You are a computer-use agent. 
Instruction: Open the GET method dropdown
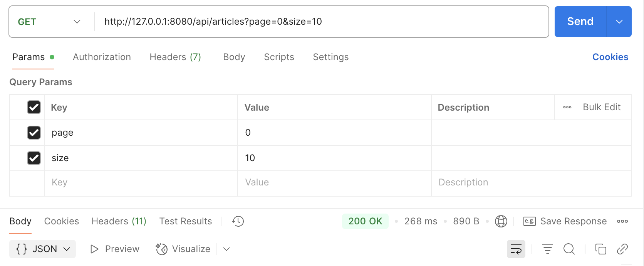coord(49,22)
